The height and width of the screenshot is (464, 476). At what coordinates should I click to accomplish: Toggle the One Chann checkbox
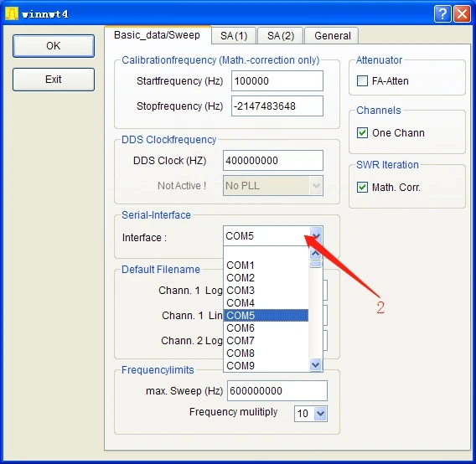click(x=362, y=132)
